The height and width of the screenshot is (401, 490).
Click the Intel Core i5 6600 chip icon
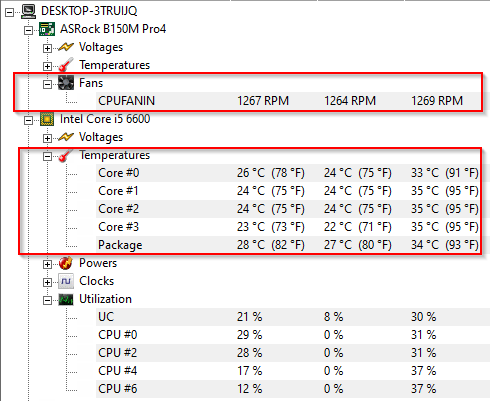(47, 119)
